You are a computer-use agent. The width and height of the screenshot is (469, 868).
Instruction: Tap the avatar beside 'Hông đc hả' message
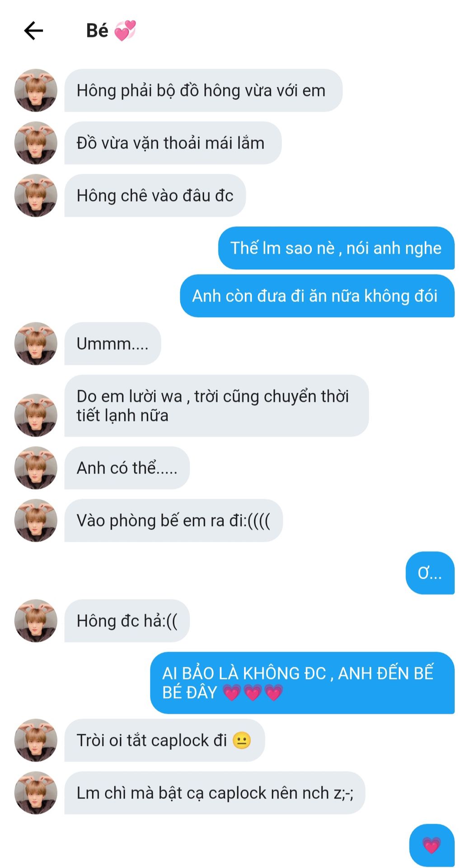[36, 621]
